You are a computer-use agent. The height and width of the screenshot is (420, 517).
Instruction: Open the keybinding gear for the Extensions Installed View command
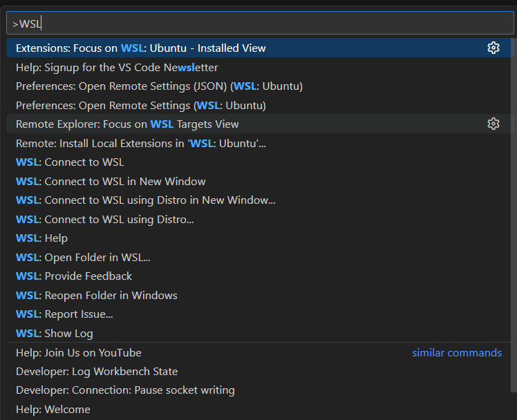pos(493,48)
